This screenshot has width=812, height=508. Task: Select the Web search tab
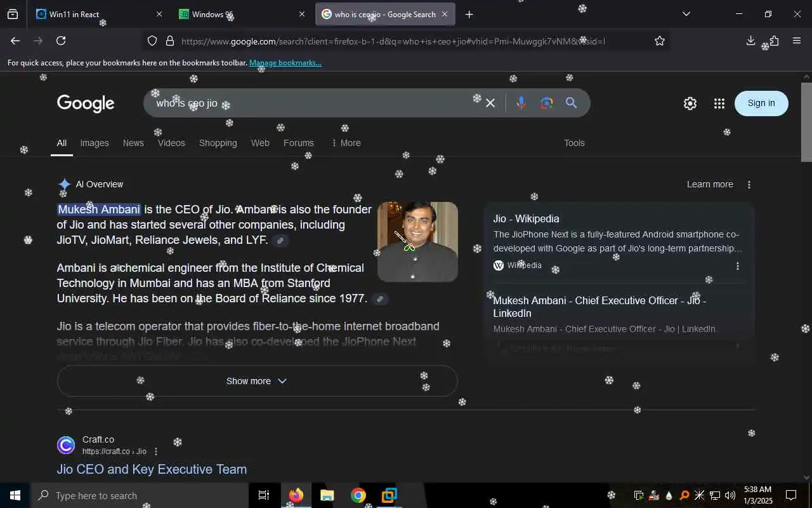[260, 143]
